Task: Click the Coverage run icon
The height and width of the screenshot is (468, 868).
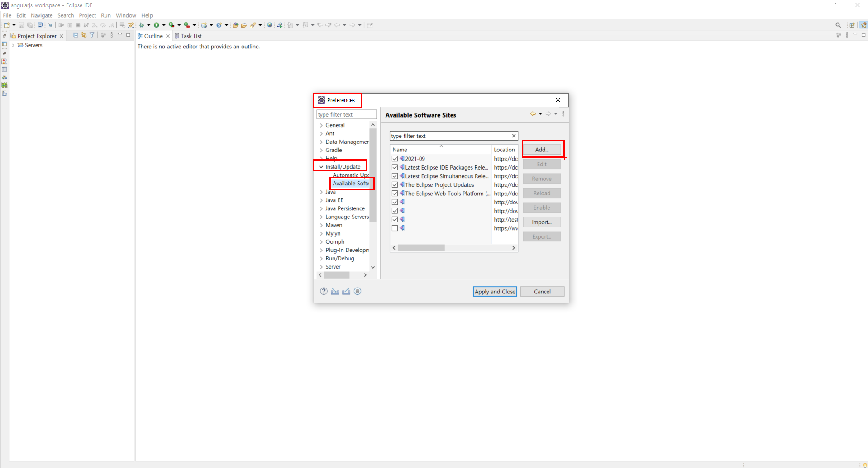Action: pos(172,25)
